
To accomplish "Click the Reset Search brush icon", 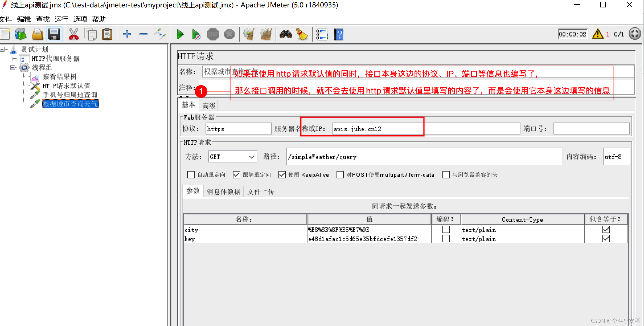I will click(x=302, y=34).
